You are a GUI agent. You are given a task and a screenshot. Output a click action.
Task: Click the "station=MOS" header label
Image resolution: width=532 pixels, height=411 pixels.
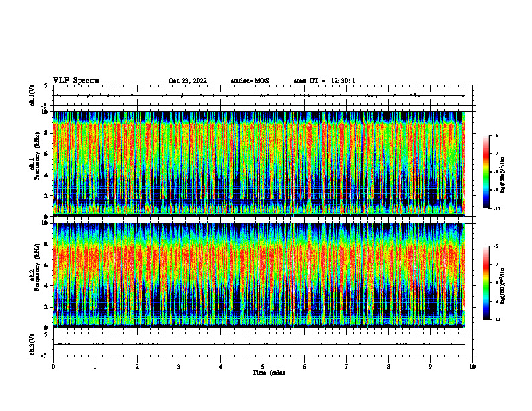click(x=250, y=81)
